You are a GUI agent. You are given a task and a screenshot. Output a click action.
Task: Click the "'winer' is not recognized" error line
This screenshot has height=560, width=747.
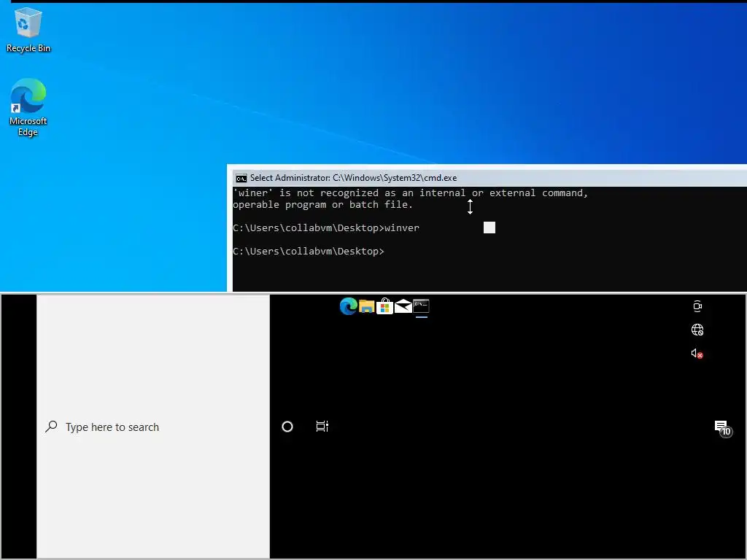(x=410, y=192)
